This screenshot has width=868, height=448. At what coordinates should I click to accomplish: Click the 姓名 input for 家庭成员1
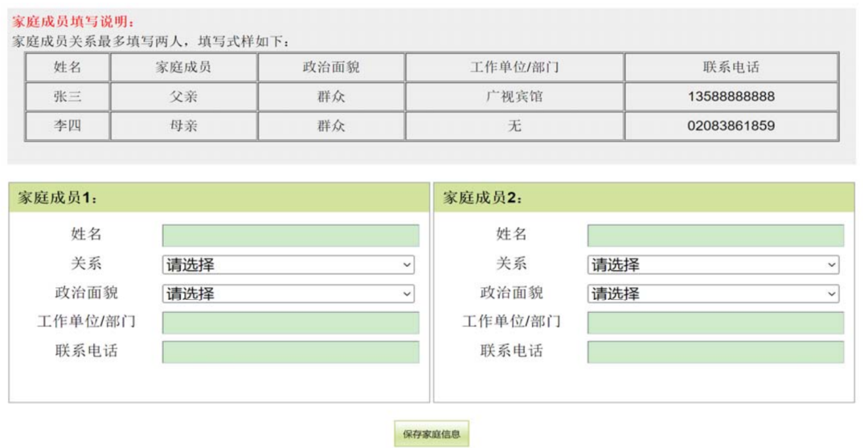pyautogui.click(x=291, y=236)
